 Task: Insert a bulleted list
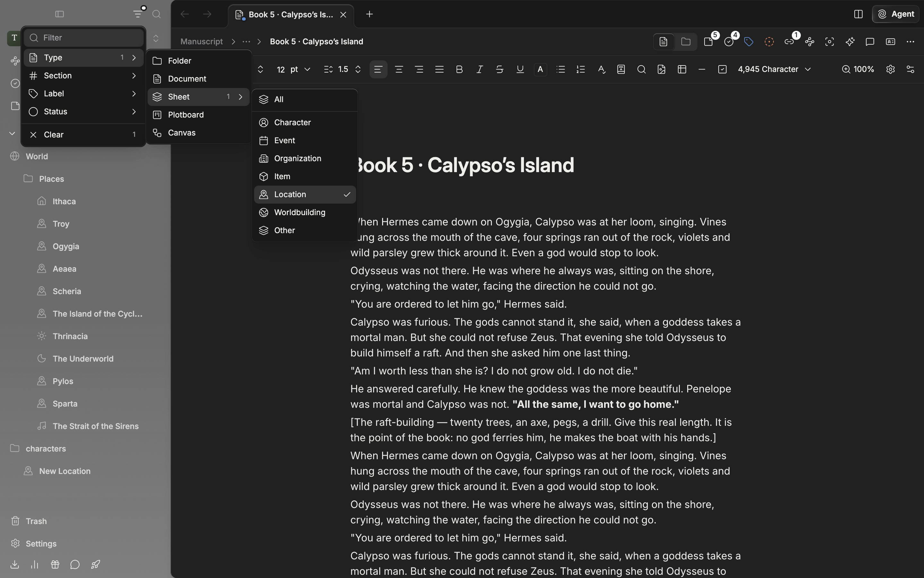point(560,69)
